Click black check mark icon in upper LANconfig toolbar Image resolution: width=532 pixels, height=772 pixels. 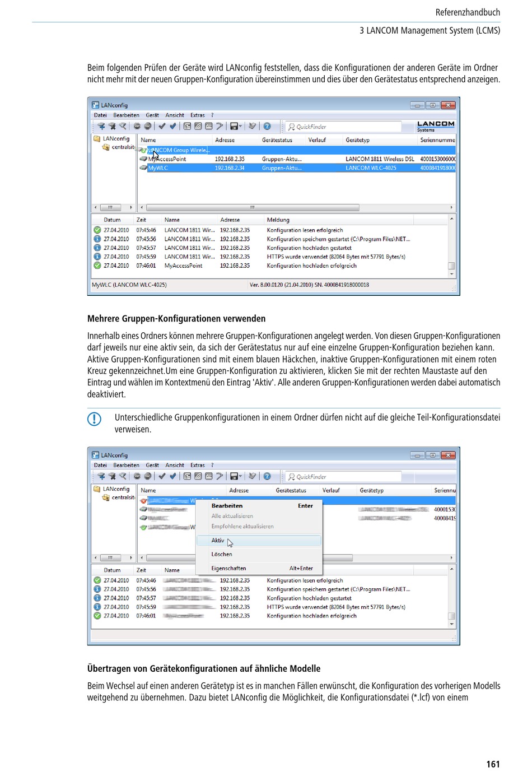coord(162,127)
